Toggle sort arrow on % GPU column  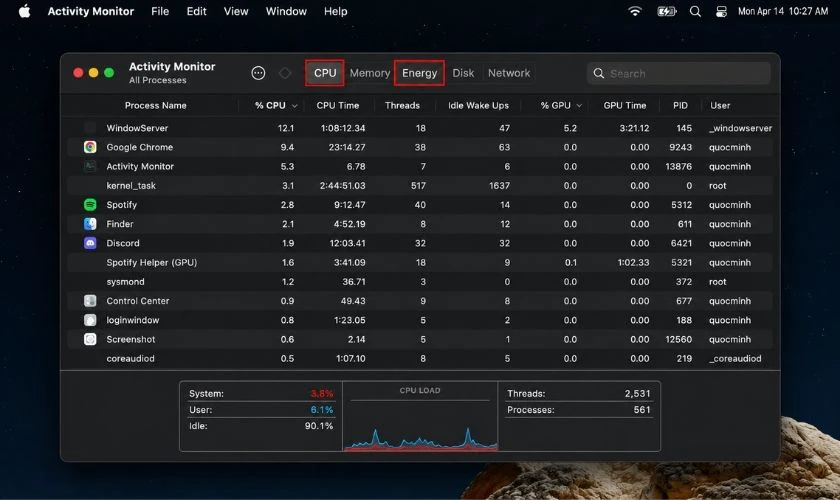[579, 106]
